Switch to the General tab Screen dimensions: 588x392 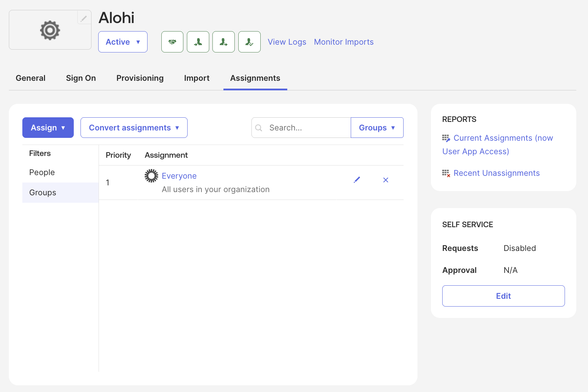[30, 78]
